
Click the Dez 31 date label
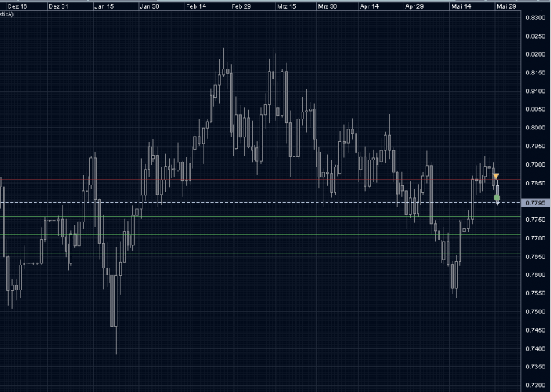coord(59,6)
